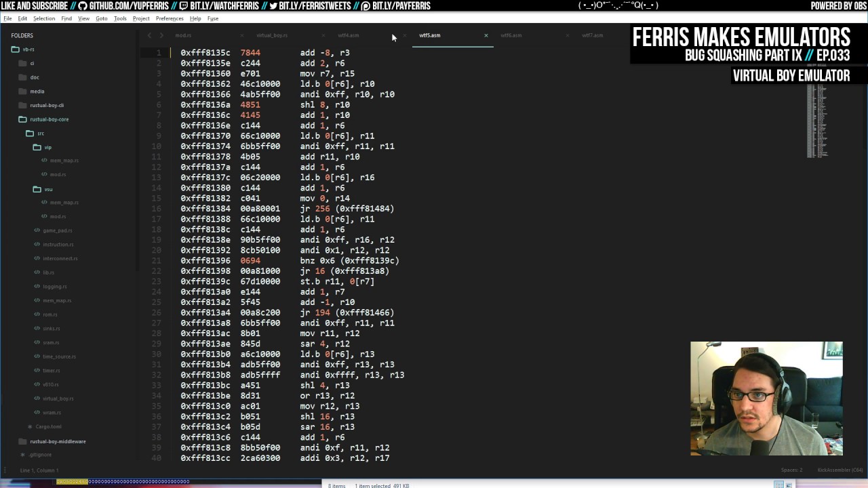
Task: Open timer.rs in sidebar
Action: pyautogui.click(x=52, y=371)
